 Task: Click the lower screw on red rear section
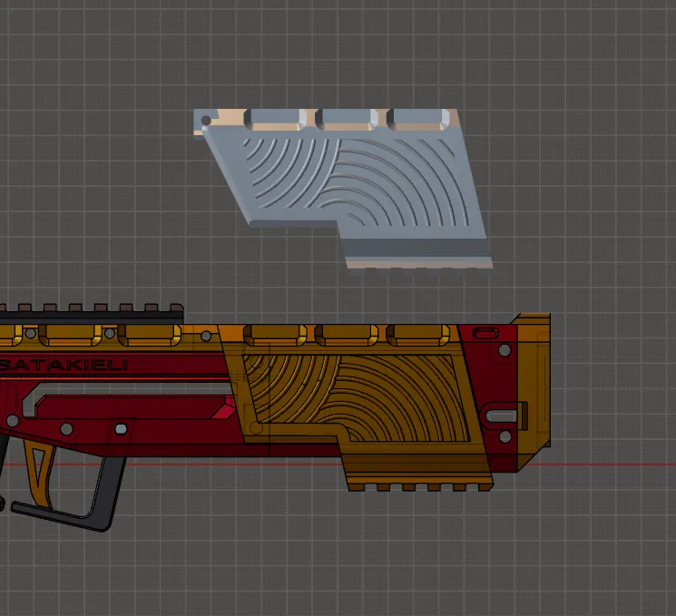[505, 437]
